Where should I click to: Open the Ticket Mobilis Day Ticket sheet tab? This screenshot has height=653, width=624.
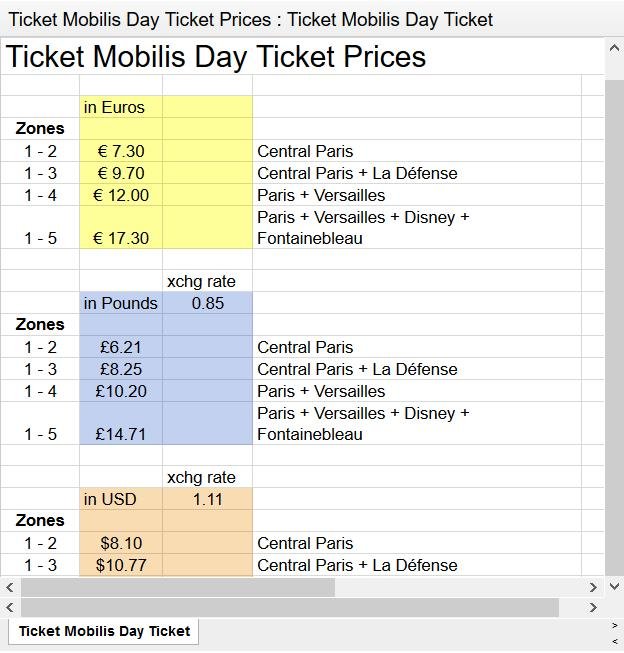[x=104, y=631]
